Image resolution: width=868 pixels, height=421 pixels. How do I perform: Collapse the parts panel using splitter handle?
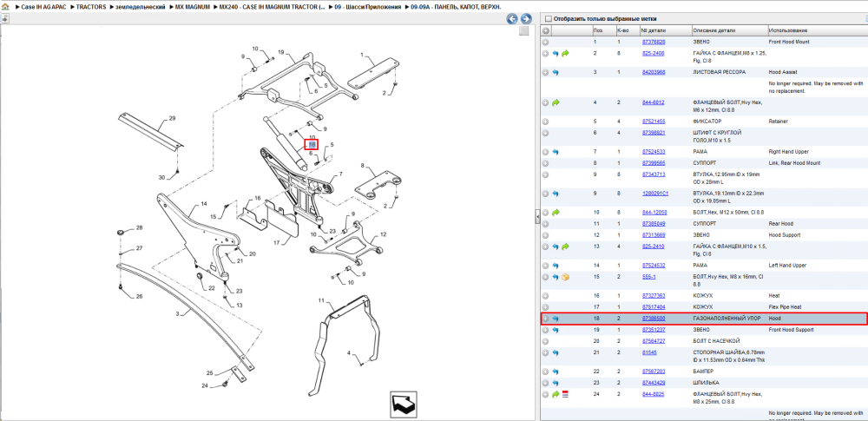click(537, 217)
